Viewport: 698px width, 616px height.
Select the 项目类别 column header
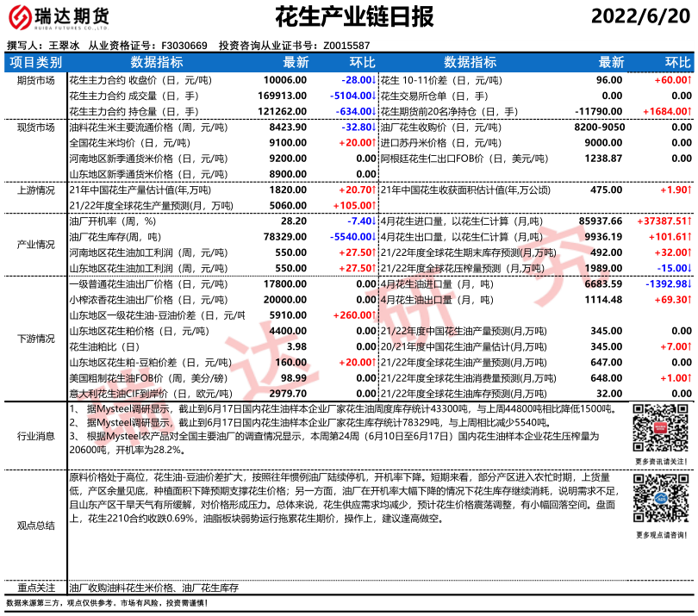[35, 63]
